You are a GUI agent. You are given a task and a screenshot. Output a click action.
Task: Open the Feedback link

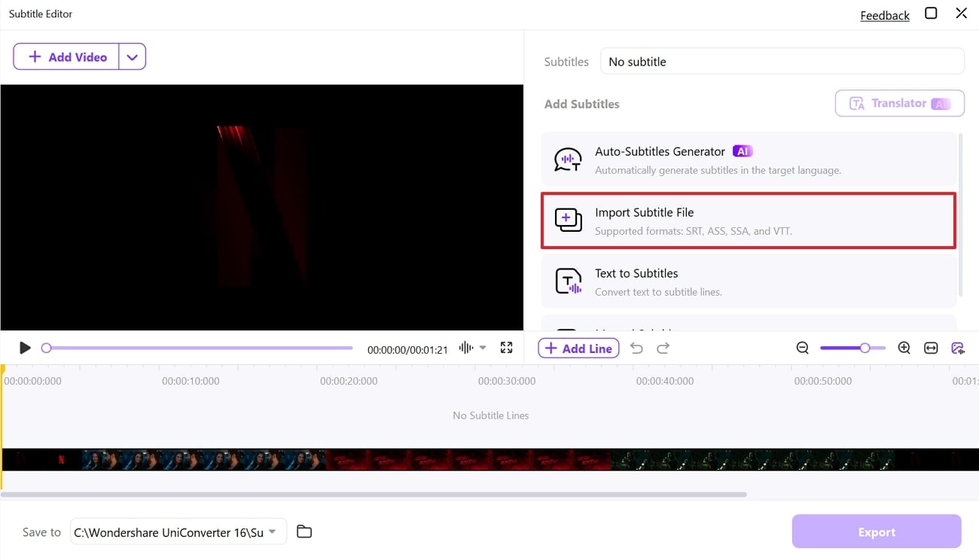885,15
